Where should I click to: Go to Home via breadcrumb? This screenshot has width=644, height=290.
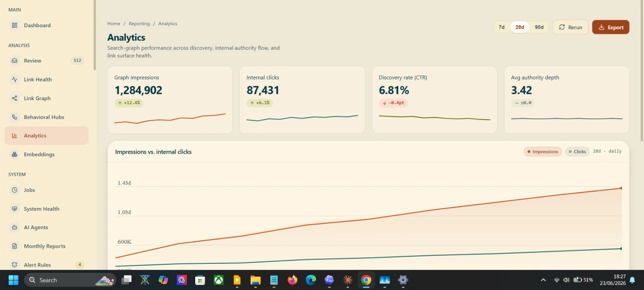(x=114, y=24)
